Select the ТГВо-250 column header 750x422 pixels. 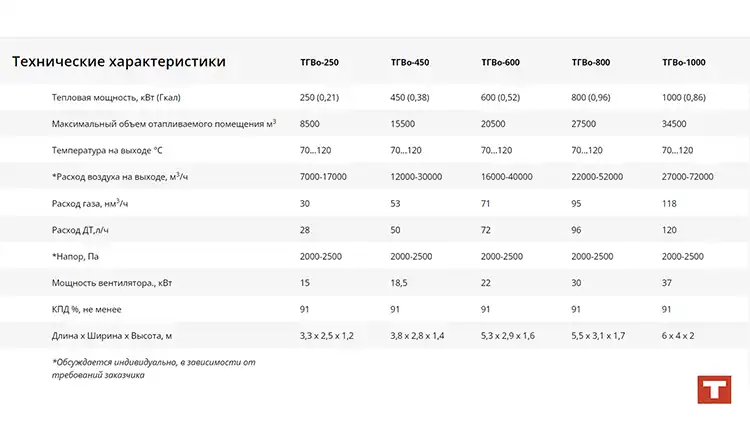(319, 63)
